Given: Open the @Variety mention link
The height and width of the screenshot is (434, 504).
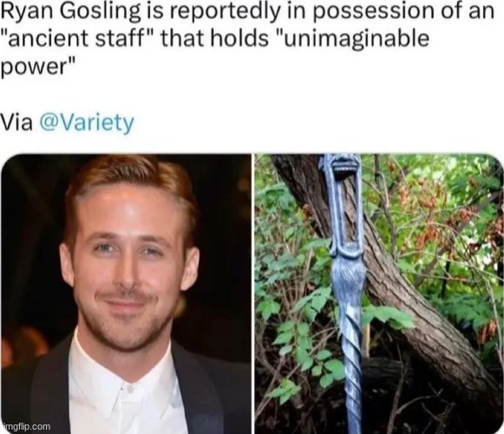Looking at the screenshot, I should pos(86,123).
